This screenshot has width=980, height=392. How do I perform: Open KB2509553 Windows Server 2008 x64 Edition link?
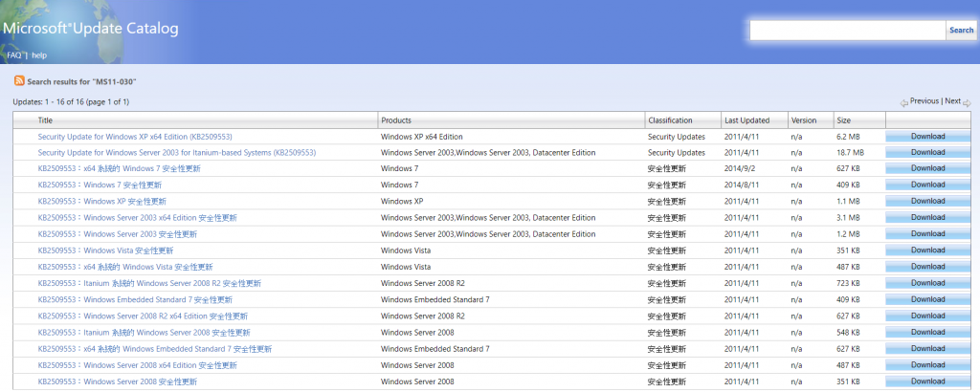coord(138,365)
